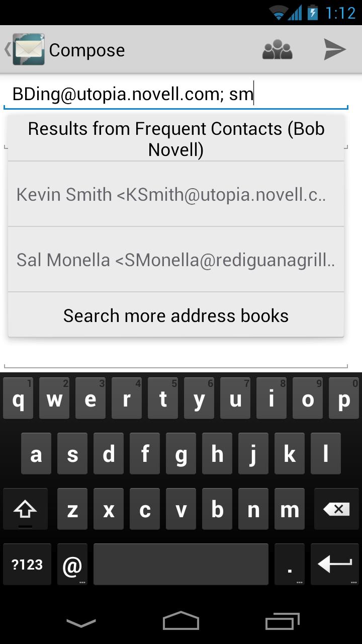Viewport: 362px width, 644px height.
Task: Switch keyboard to ?123 symbols
Action: click(x=27, y=564)
